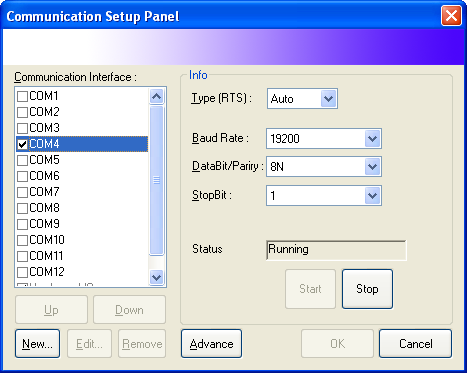Image resolution: width=467 pixels, height=373 pixels.
Task: Check the COM10 checkbox
Action: pyautogui.click(x=22, y=240)
